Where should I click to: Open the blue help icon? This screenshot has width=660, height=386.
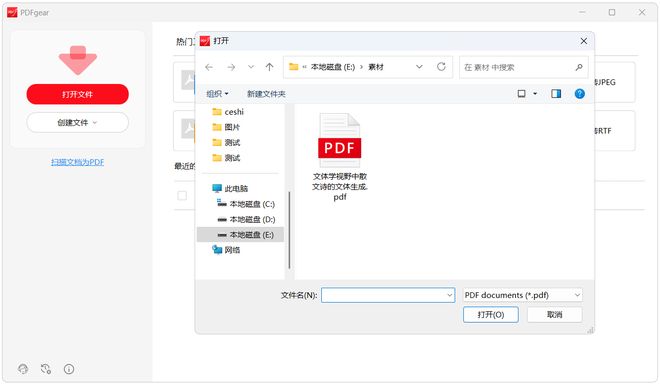pos(580,93)
